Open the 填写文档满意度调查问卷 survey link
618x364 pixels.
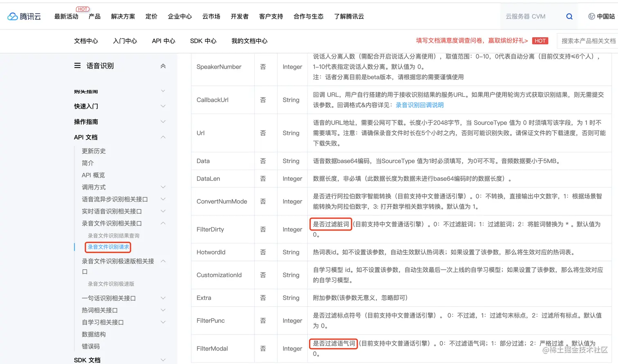click(472, 41)
